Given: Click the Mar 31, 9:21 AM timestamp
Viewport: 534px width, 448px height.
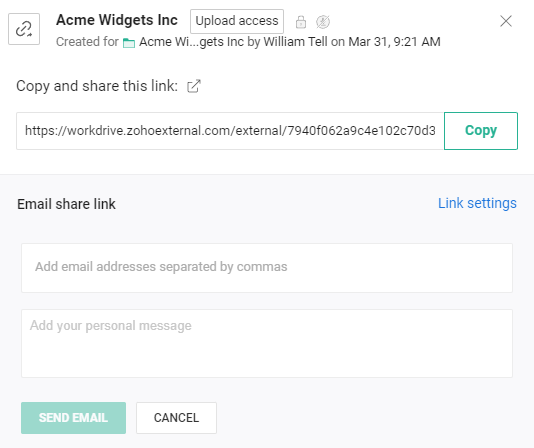Looking at the screenshot, I should click(394, 42).
